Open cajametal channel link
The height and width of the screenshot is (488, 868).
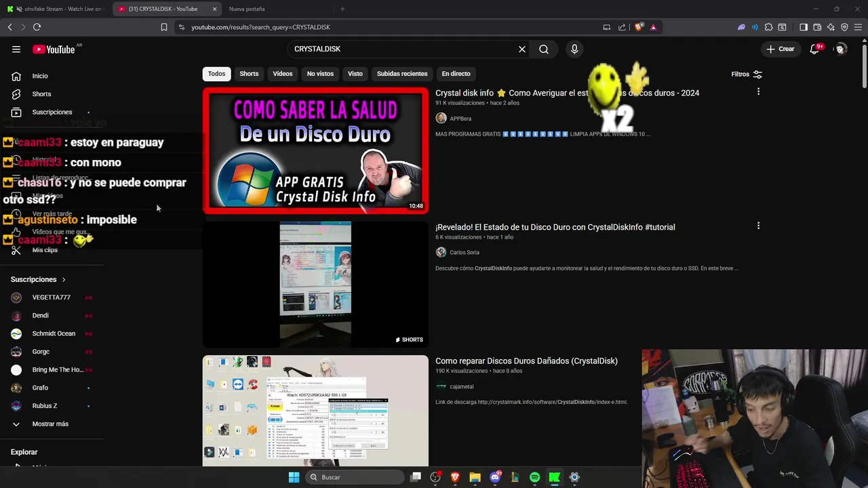click(x=462, y=386)
